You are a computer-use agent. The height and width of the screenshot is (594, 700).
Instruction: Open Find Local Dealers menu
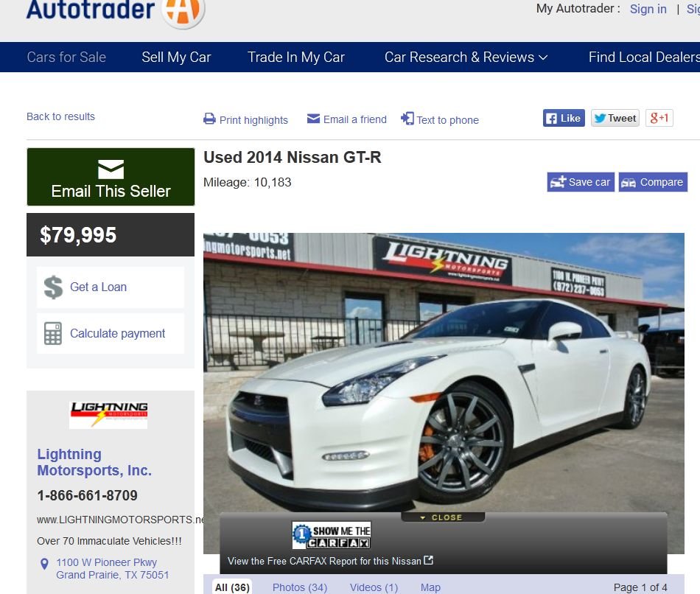tap(644, 57)
